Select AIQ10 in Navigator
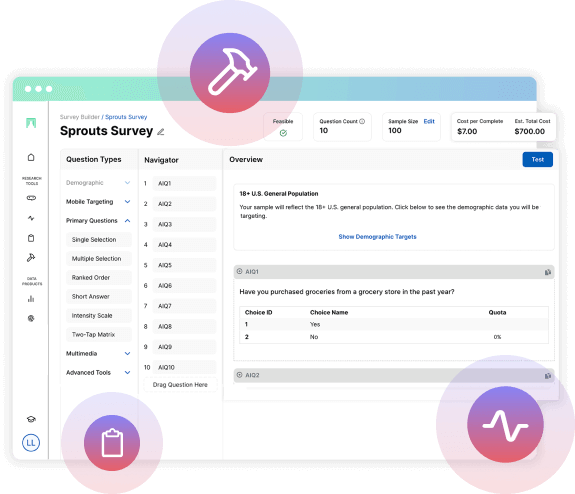The height and width of the screenshot is (494, 575). 184,367
